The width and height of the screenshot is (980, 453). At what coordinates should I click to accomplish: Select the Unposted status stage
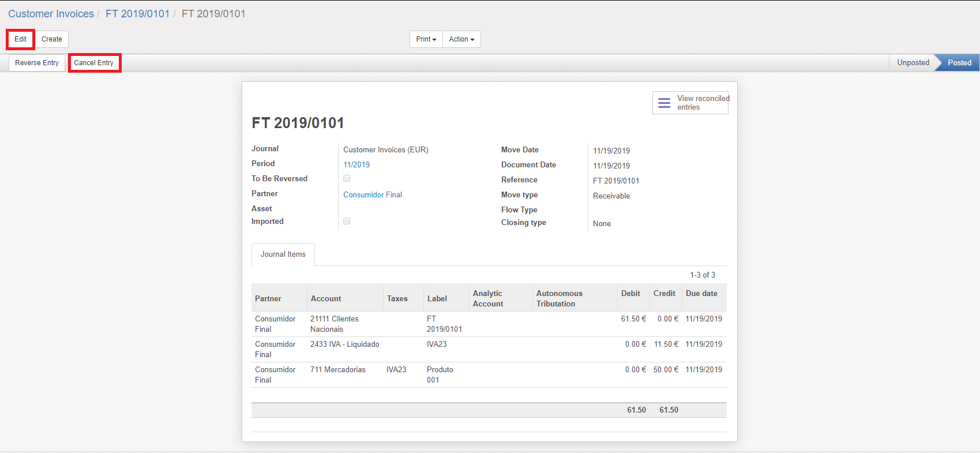pyautogui.click(x=913, y=63)
